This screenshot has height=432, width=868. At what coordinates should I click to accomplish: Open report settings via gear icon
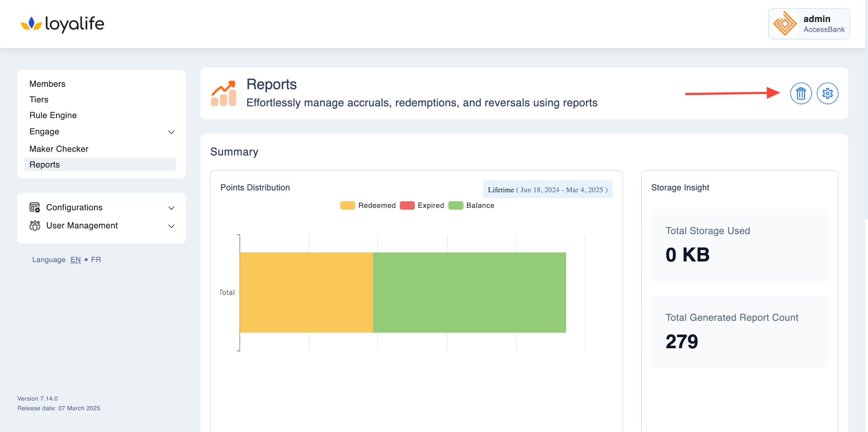(x=827, y=93)
